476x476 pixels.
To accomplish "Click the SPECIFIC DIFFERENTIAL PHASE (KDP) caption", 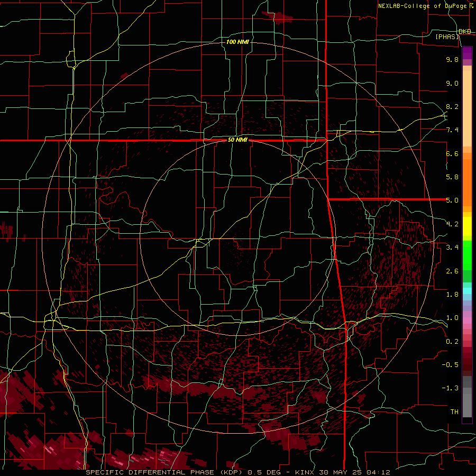I will tap(165, 472).
